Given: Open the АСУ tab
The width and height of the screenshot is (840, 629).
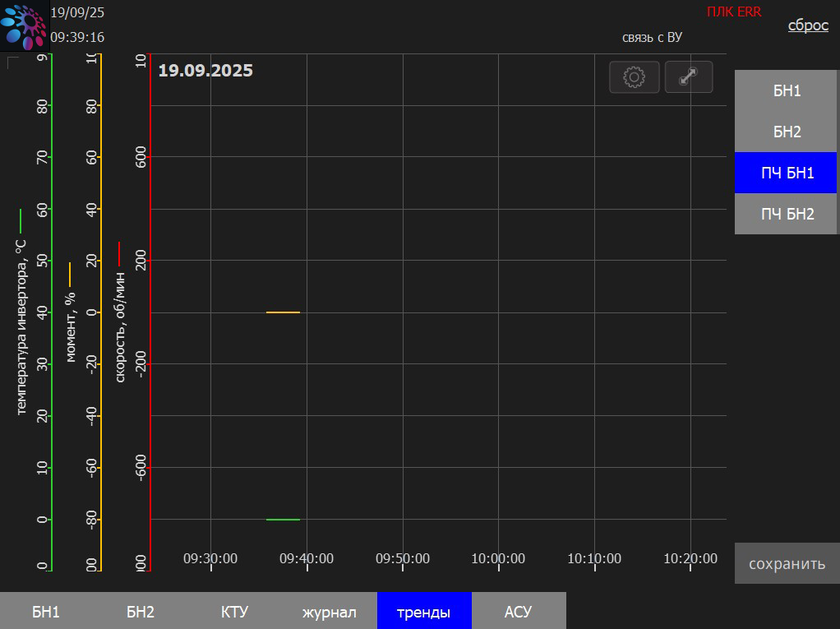Looking at the screenshot, I should (x=519, y=611).
